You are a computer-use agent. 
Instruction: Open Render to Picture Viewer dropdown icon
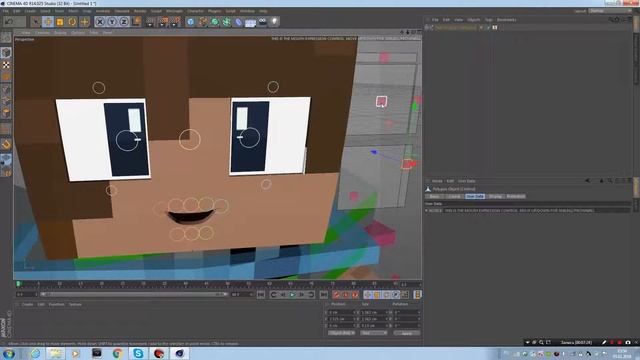pyautogui.click(x=163, y=22)
